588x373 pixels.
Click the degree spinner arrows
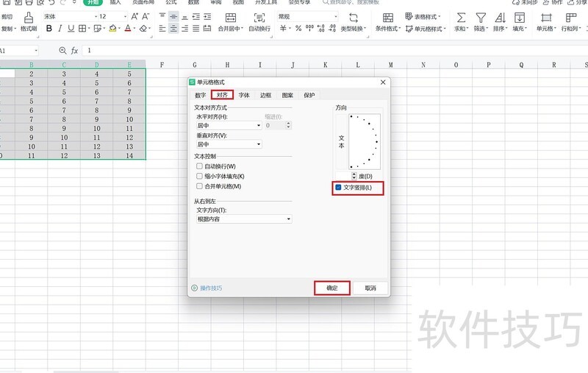pos(354,176)
